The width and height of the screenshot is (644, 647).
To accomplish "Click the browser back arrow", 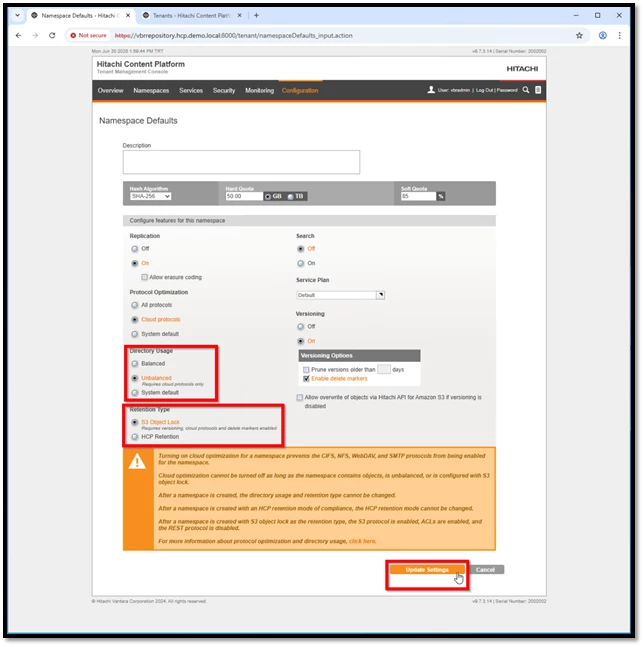I will pyautogui.click(x=19, y=35).
